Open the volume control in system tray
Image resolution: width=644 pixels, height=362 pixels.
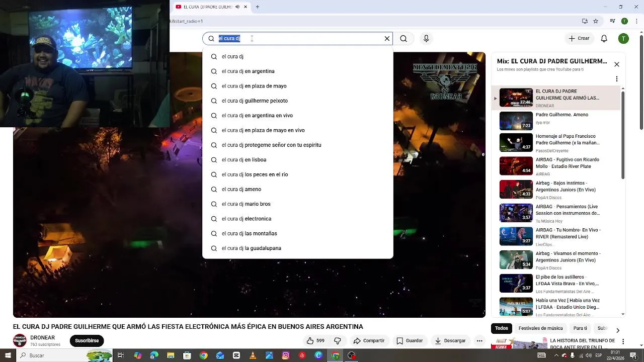pyautogui.click(x=589, y=355)
